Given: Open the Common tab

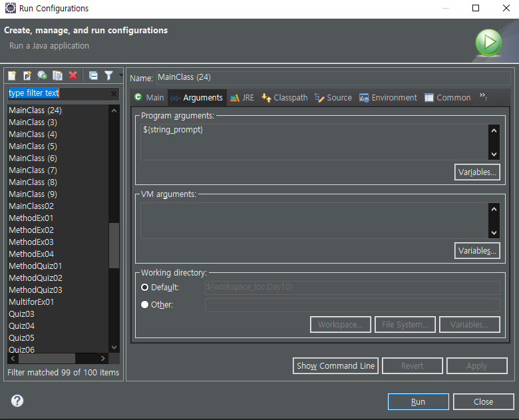Looking at the screenshot, I should (448, 98).
